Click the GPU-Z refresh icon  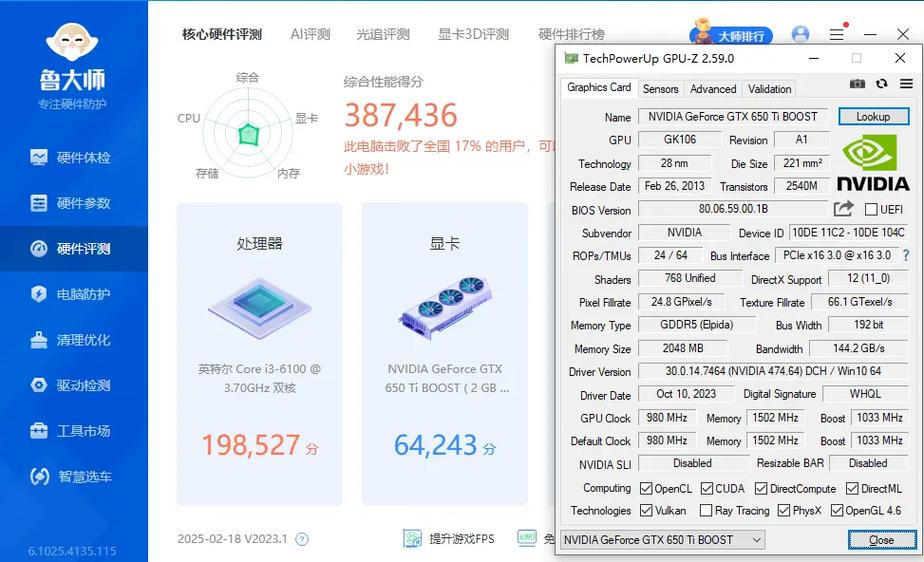pyautogui.click(x=881, y=85)
